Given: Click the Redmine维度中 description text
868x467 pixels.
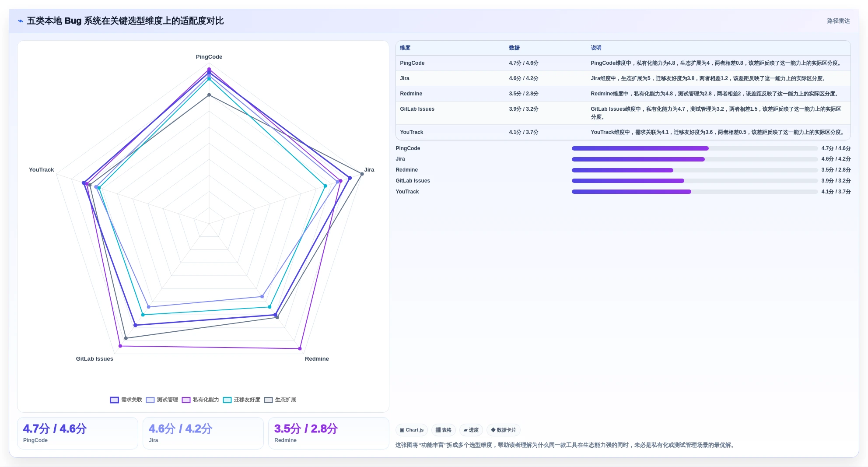Looking at the screenshot, I should point(715,94).
